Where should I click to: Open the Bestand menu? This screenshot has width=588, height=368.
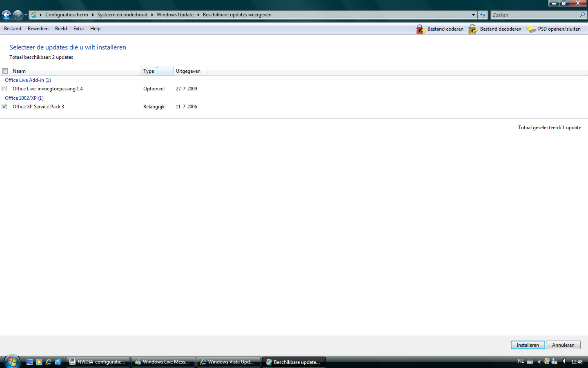coord(13,29)
